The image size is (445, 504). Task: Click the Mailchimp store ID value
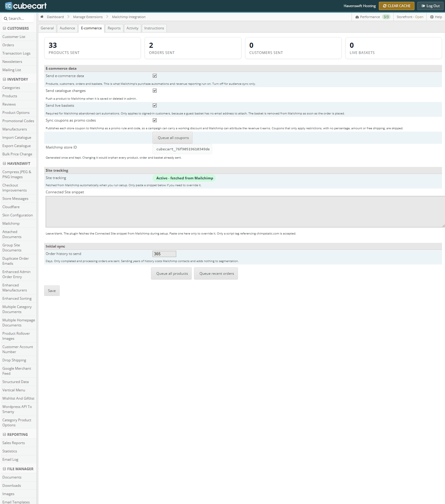(183, 149)
